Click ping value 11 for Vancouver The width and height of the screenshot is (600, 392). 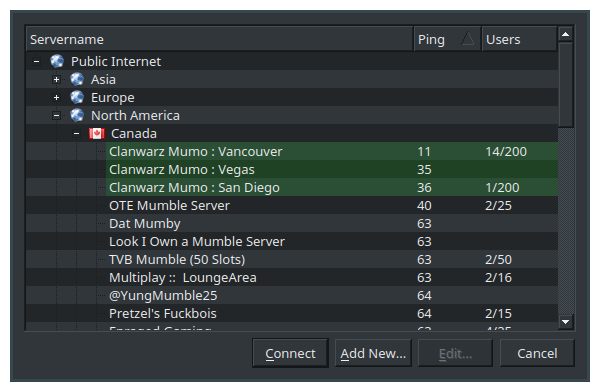pyautogui.click(x=424, y=151)
